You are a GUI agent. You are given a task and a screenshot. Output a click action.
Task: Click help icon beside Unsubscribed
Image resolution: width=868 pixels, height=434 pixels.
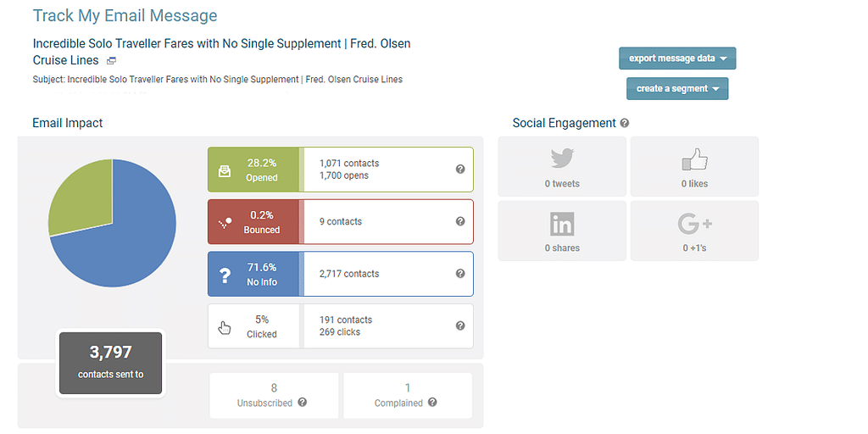click(303, 403)
